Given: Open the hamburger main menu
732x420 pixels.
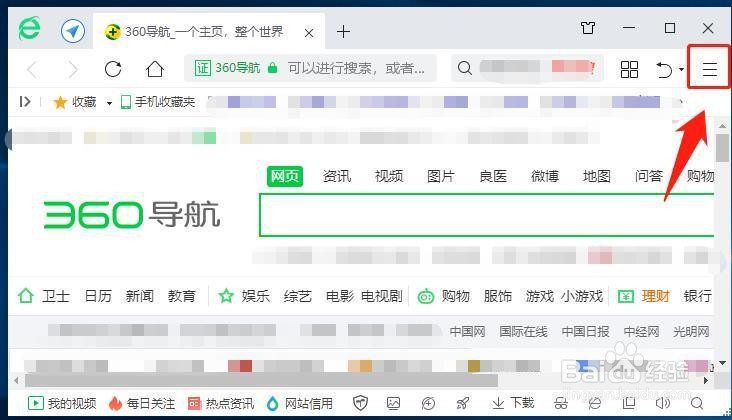Looking at the screenshot, I should (x=710, y=69).
